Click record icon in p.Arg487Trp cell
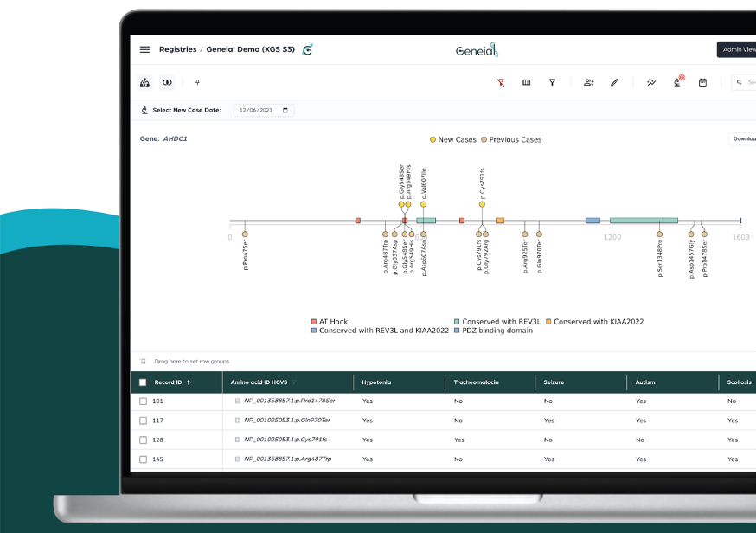This screenshot has height=533, width=756. (x=238, y=459)
